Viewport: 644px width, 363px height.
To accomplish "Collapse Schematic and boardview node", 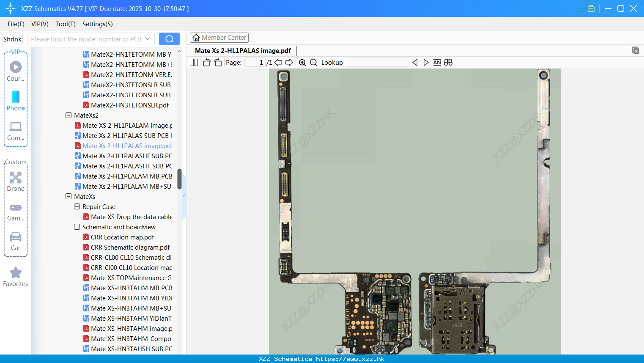I will tap(77, 227).
